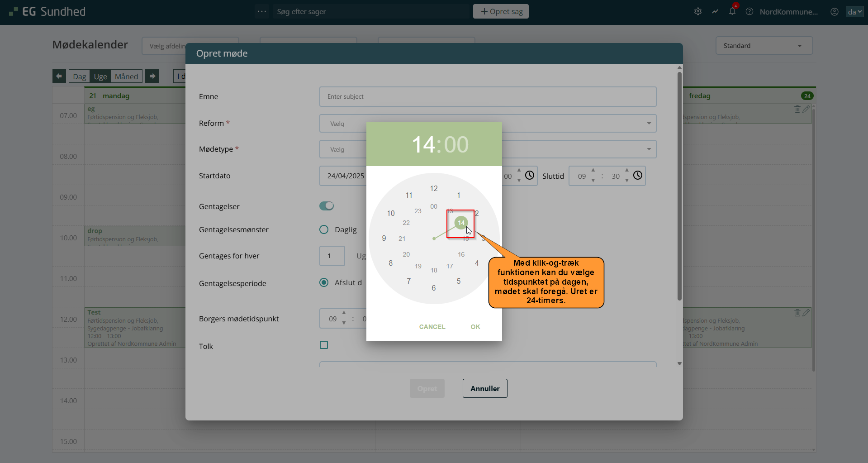Image resolution: width=868 pixels, height=463 pixels.
Task: Click the Emne subject input field
Action: click(x=488, y=96)
